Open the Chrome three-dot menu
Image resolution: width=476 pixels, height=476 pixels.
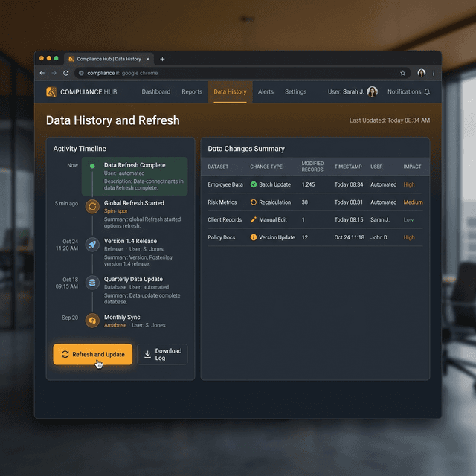(x=434, y=73)
